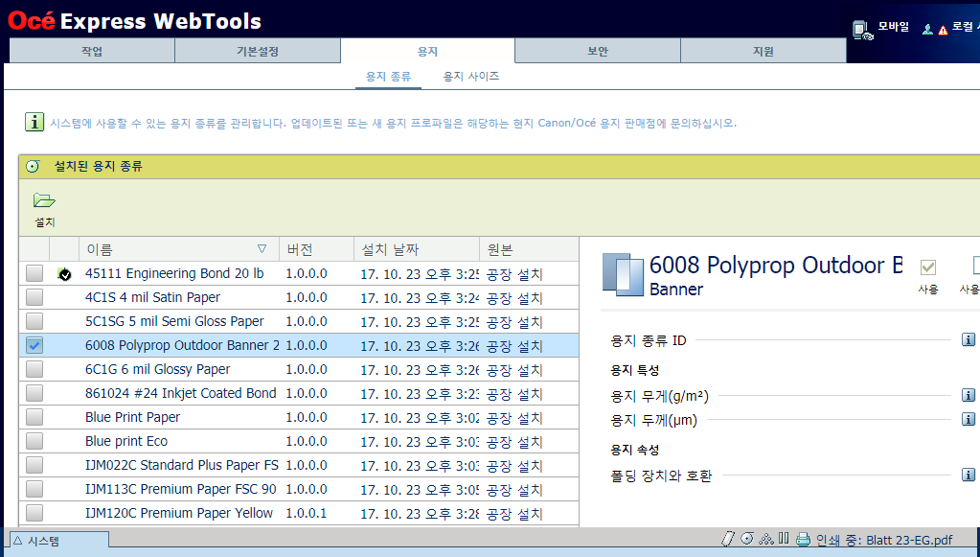Enable the Blue print Eco checkbox
Viewport: 980px width, 557px height.
(x=34, y=441)
